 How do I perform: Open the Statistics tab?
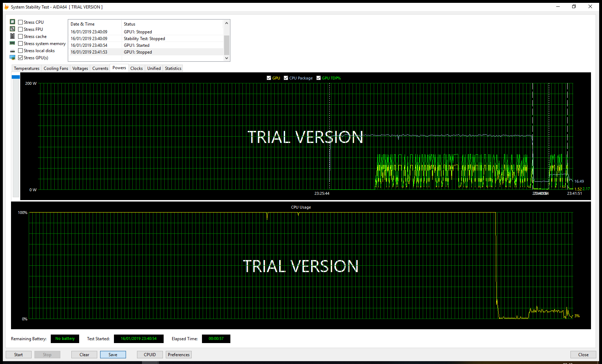(173, 68)
